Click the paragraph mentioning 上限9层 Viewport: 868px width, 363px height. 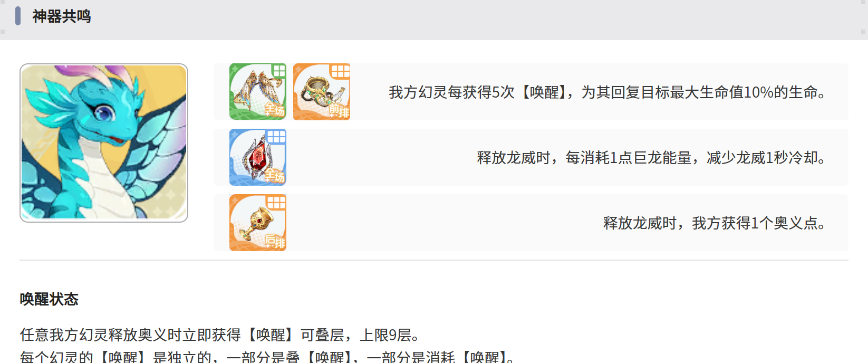[x=220, y=335]
